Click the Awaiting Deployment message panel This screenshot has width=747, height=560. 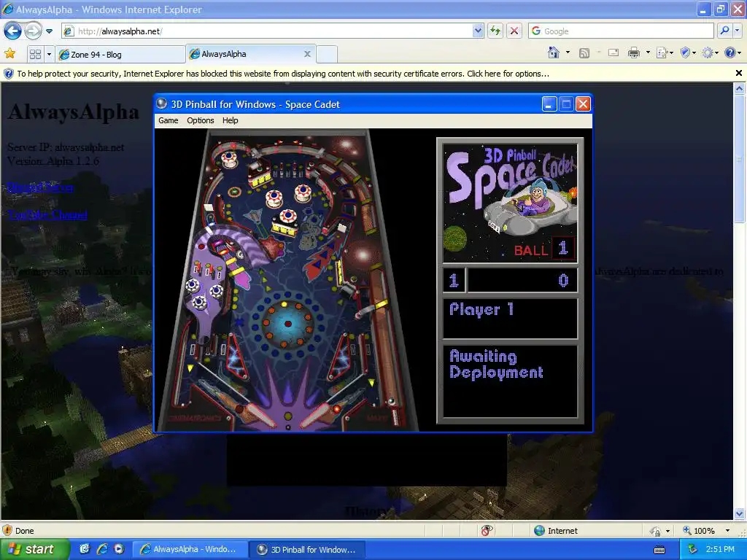510,381
